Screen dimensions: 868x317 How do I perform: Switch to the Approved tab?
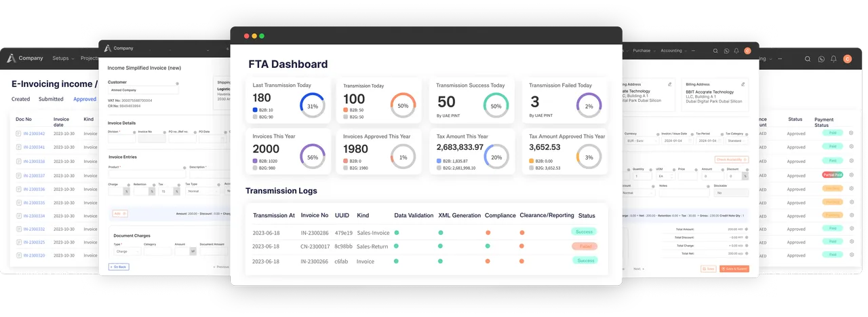pyautogui.click(x=85, y=99)
